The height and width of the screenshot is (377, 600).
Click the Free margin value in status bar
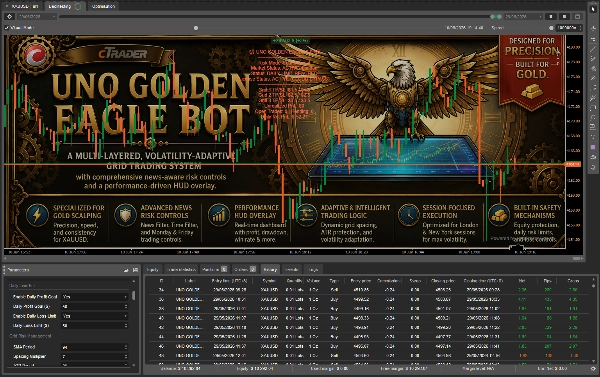[x=404, y=369]
